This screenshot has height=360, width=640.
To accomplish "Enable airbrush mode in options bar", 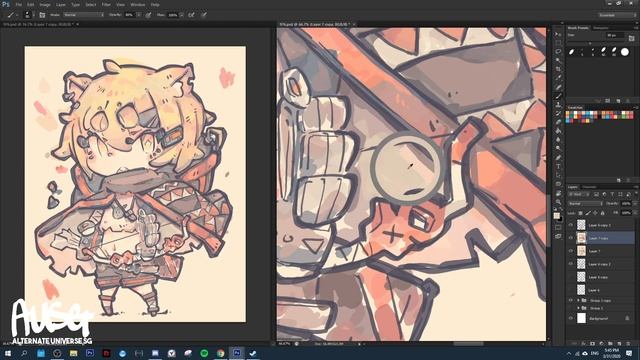I will (191, 15).
